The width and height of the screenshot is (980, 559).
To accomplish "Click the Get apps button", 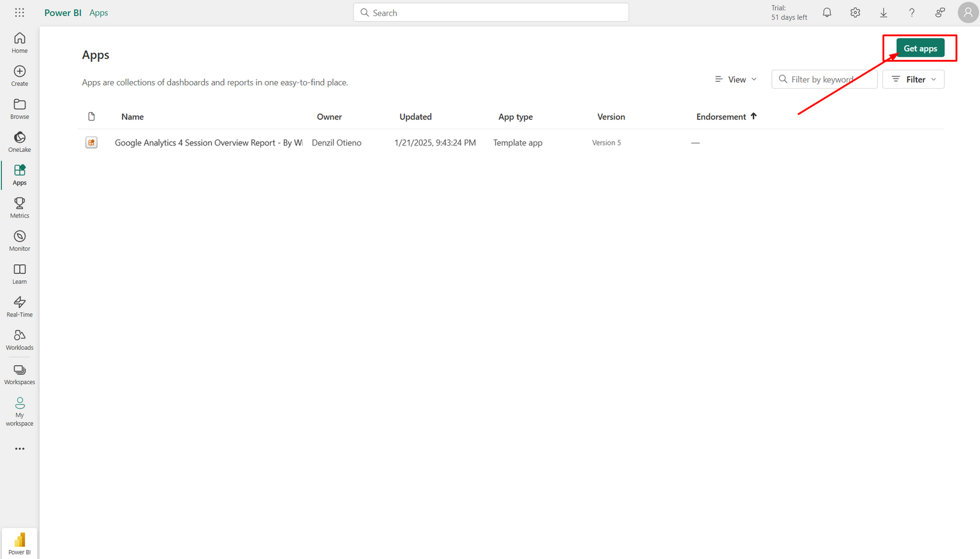I will point(919,48).
